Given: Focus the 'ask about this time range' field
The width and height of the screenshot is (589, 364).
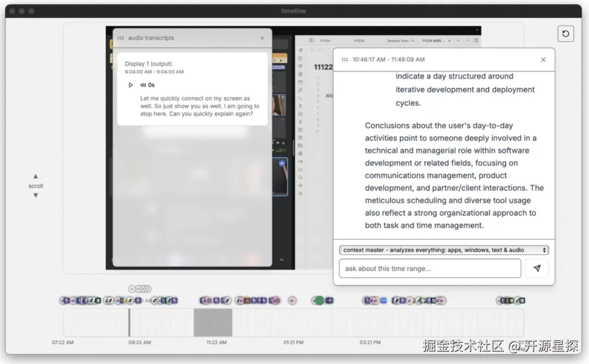Looking at the screenshot, I should (430, 268).
